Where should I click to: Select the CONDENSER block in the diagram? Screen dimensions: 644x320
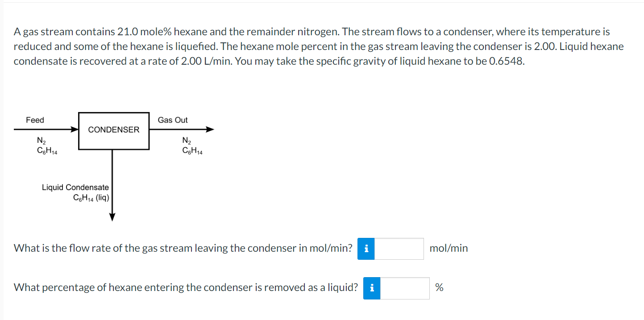114,130
